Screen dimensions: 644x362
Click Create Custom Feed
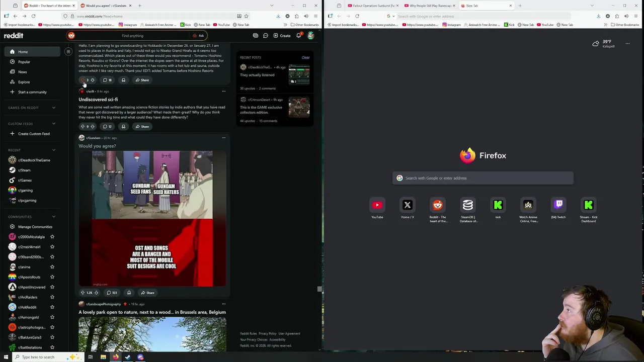[x=30, y=134]
